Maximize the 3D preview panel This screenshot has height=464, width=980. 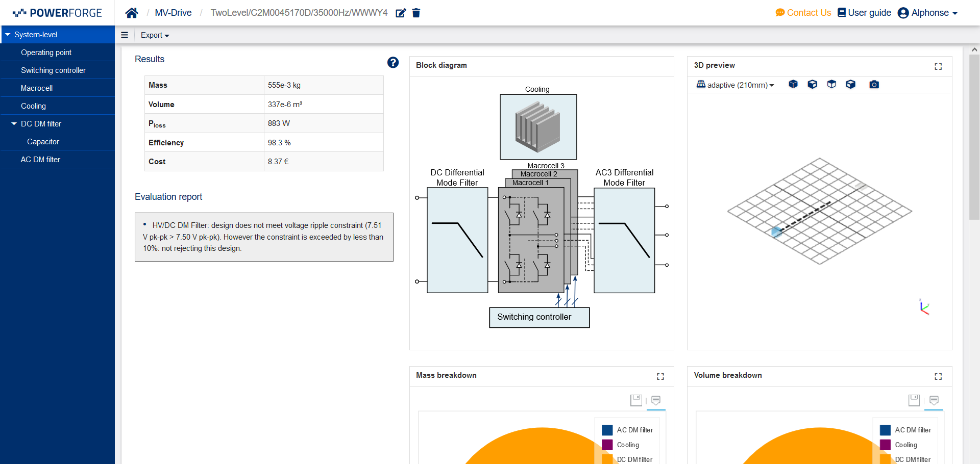pos(938,66)
